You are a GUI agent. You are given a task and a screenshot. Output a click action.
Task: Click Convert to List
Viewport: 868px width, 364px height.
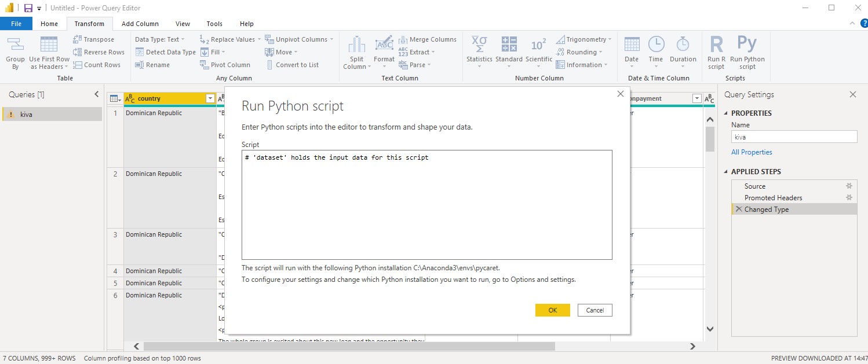point(292,65)
